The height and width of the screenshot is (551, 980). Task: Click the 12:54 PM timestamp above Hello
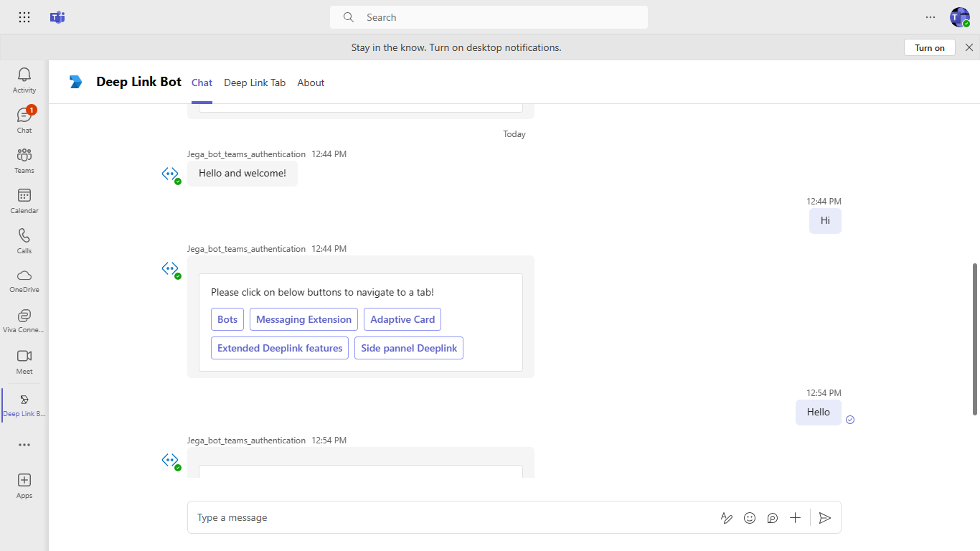click(824, 393)
